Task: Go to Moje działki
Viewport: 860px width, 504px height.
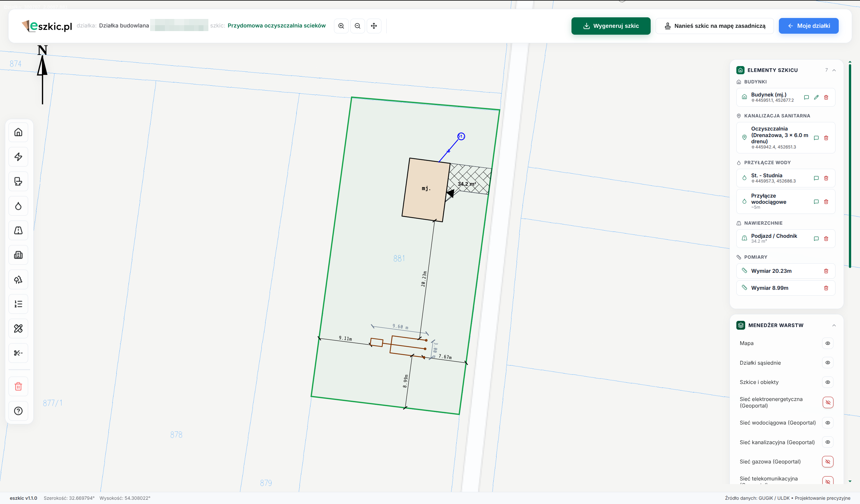Action: pyautogui.click(x=808, y=26)
